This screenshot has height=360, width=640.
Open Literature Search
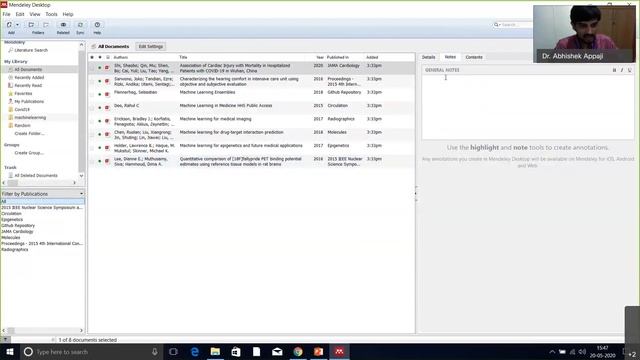coord(31,50)
